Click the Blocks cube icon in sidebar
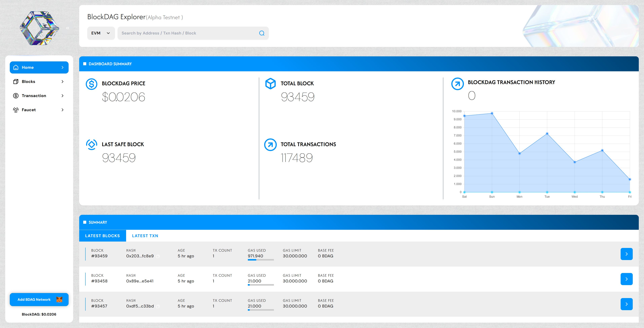 pos(16,82)
